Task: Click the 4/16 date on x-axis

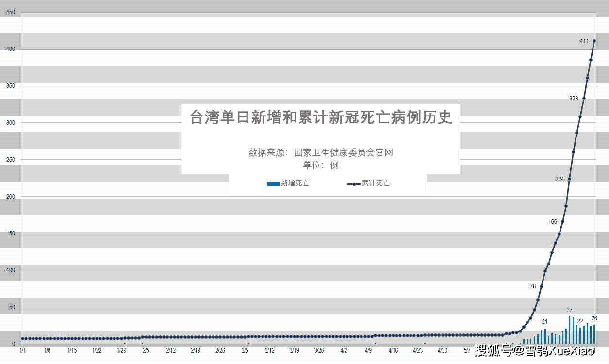Action: 393,350
